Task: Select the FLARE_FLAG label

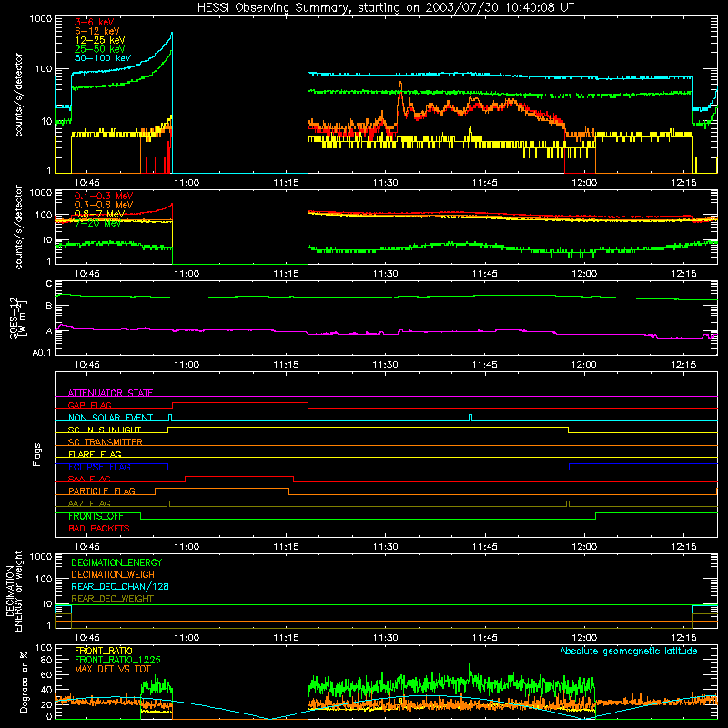Action: coord(95,454)
